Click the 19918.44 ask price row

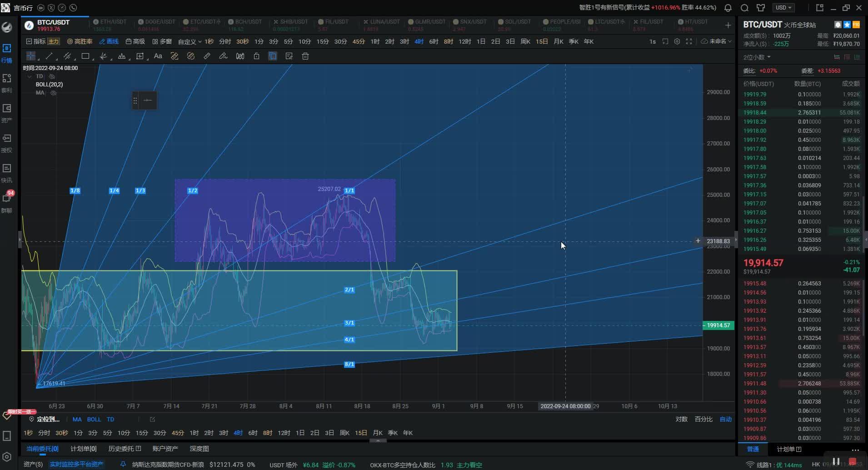[802, 113]
